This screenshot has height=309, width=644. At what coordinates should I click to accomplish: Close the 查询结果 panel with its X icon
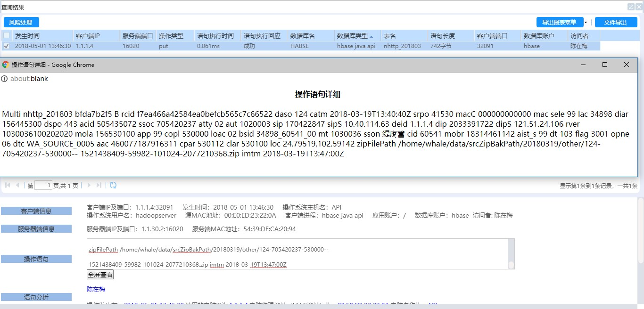tap(639, 7)
